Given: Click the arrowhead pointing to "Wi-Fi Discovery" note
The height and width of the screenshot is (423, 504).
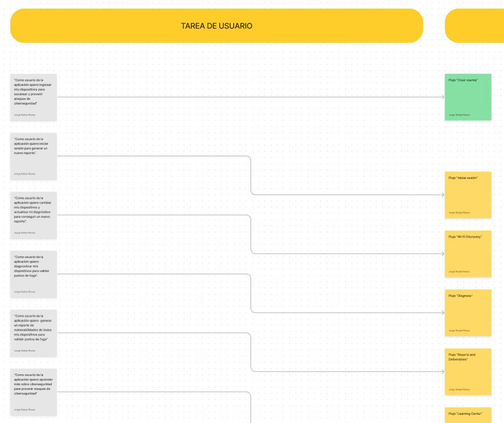Looking at the screenshot, I should click(x=443, y=254).
